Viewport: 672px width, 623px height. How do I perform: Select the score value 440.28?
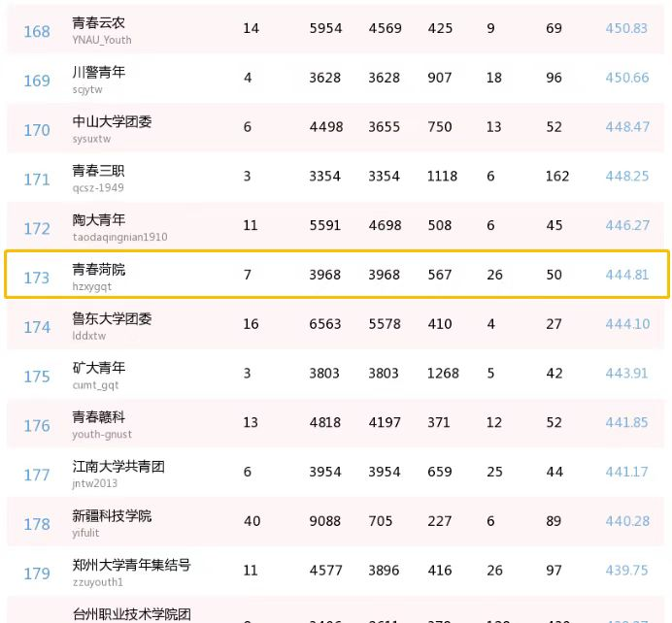point(626,521)
